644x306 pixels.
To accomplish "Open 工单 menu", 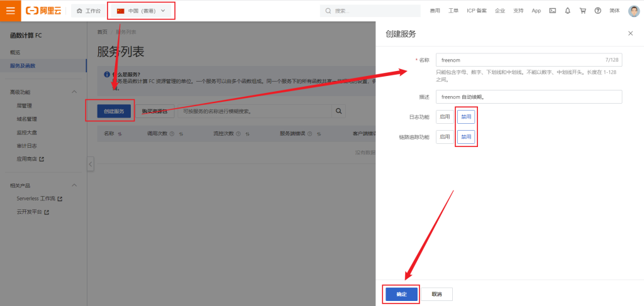I will pyautogui.click(x=453, y=11).
